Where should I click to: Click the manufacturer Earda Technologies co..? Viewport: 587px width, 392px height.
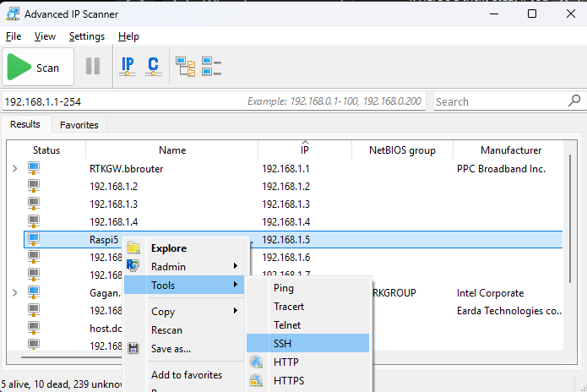click(509, 311)
